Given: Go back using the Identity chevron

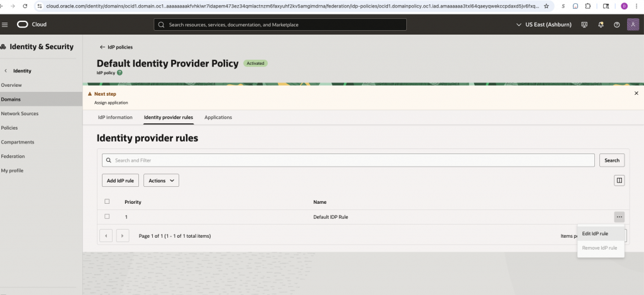Looking at the screenshot, I should tap(6, 70).
